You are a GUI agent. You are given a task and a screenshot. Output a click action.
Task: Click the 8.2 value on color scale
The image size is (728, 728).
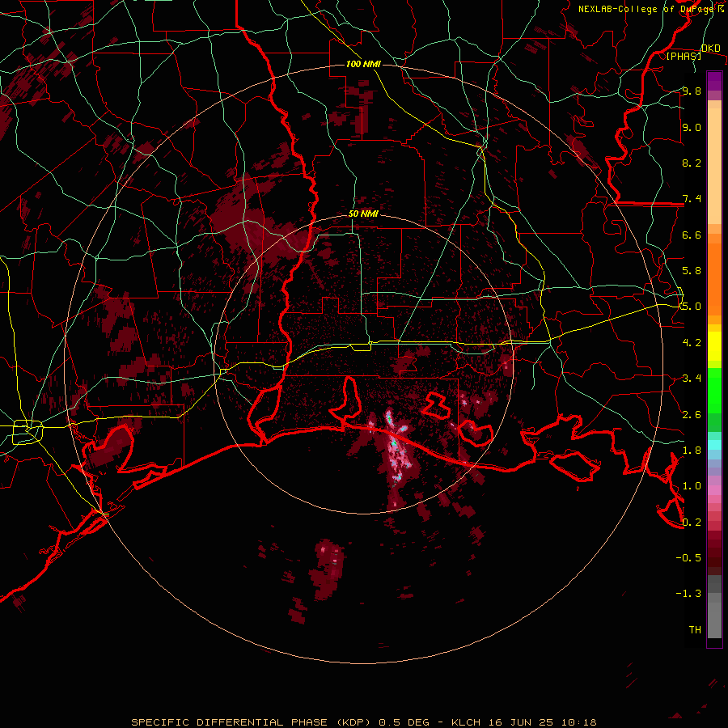[692, 163]
